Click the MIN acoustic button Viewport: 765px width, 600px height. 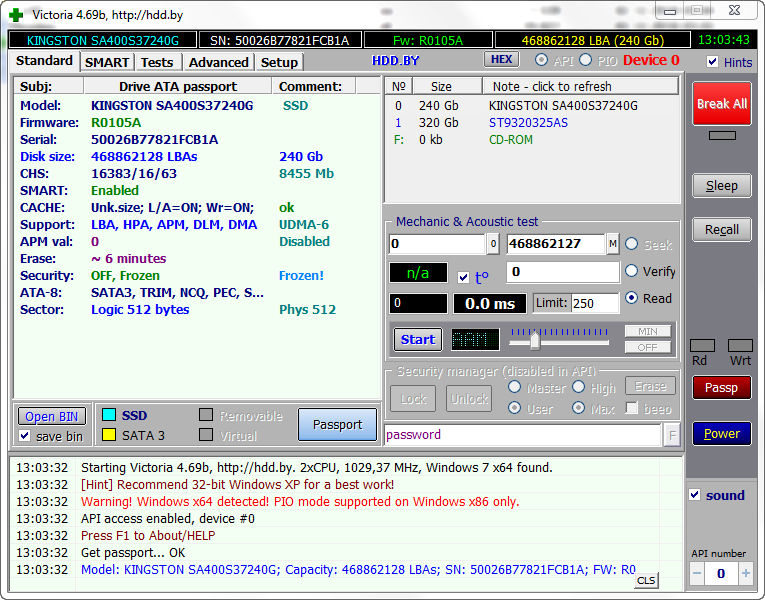pyautogui.click(x=647, y=331)
